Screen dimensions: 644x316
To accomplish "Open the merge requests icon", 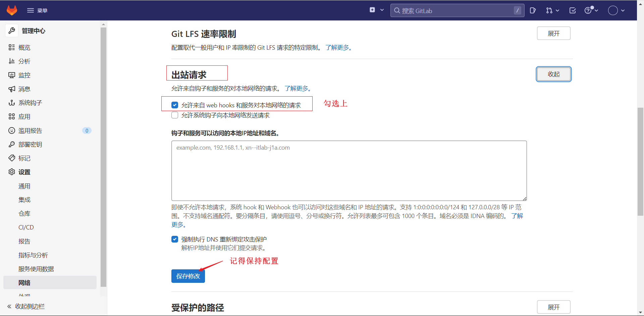I will point(549,11).
